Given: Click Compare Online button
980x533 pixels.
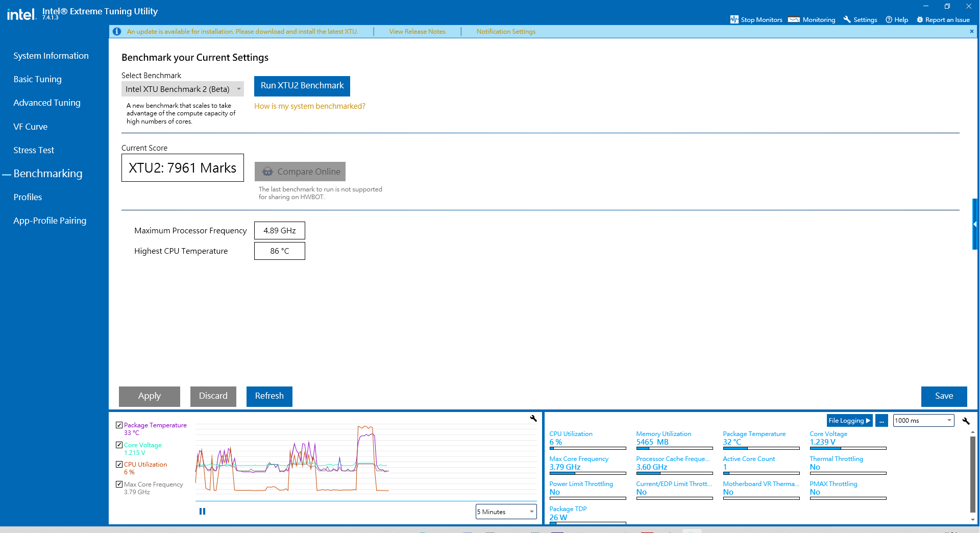Looking at the screenshot, I should click(300, 172).
